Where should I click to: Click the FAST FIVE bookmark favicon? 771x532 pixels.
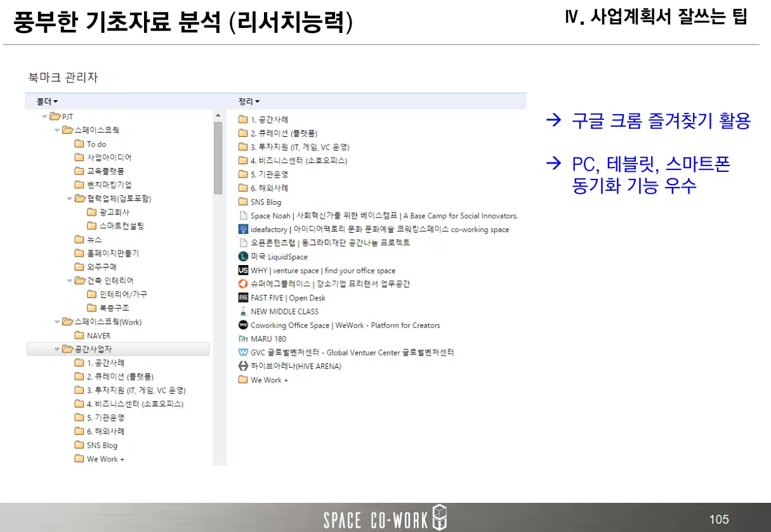[242, 298]
